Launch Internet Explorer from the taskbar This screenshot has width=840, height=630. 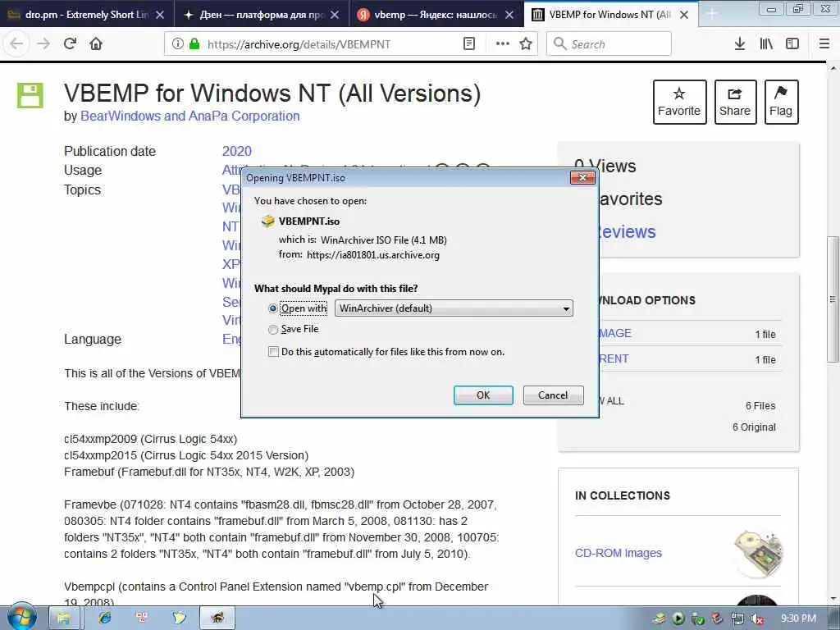(x=105, y=618)
